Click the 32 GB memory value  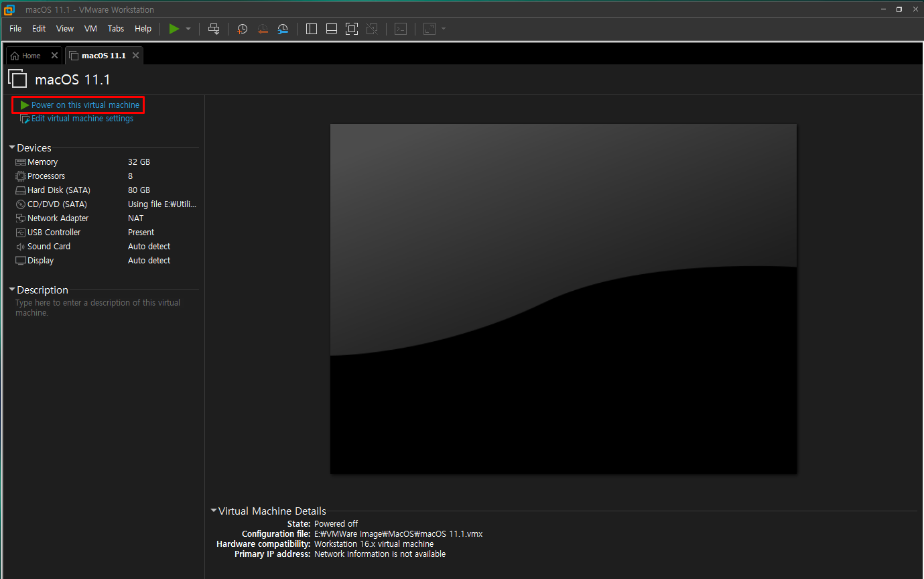point(139,162)
